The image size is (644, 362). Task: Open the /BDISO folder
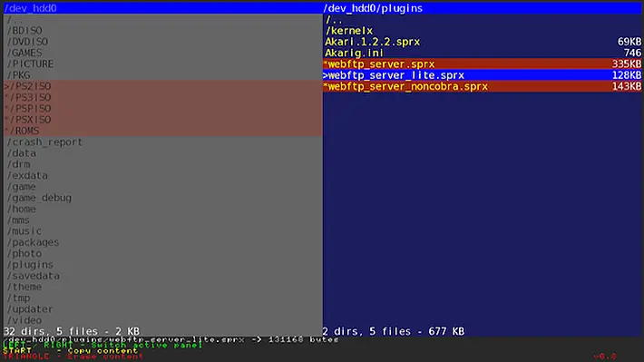point(163,31)
